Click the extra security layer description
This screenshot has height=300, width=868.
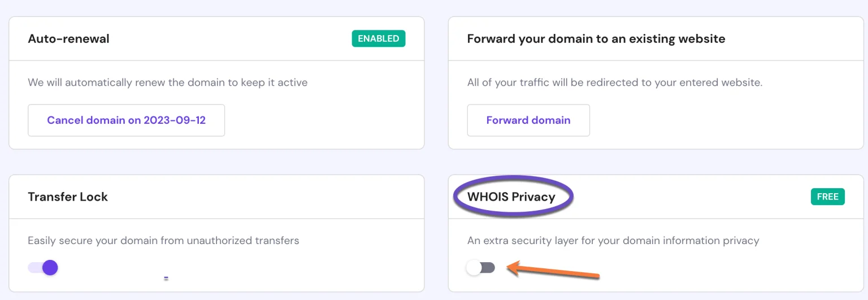[613, 241]
